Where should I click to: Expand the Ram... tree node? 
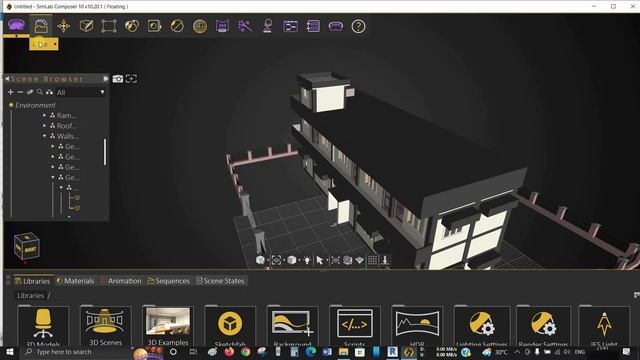(44, 116)
